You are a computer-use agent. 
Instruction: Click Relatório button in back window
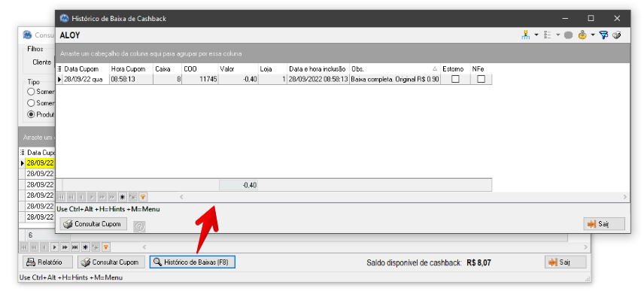click(x=47, y=262)
